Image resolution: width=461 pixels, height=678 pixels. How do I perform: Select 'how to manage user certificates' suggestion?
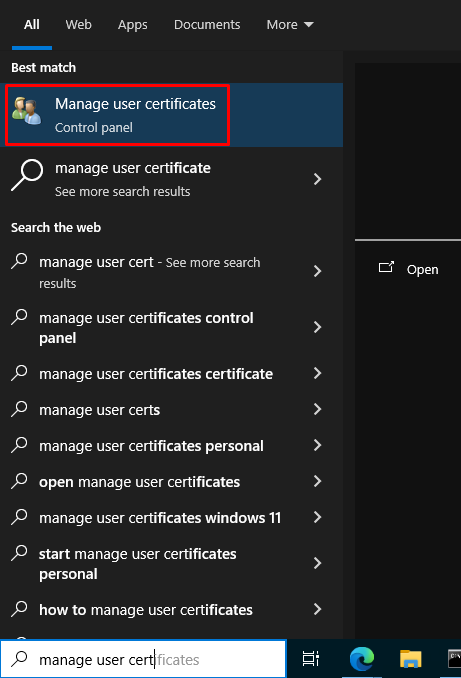point(171,609)
